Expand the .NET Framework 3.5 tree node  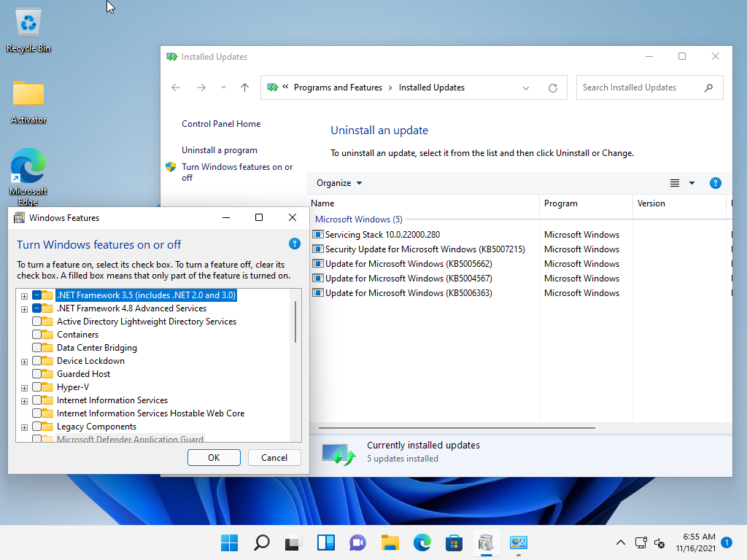coord(24,296)
